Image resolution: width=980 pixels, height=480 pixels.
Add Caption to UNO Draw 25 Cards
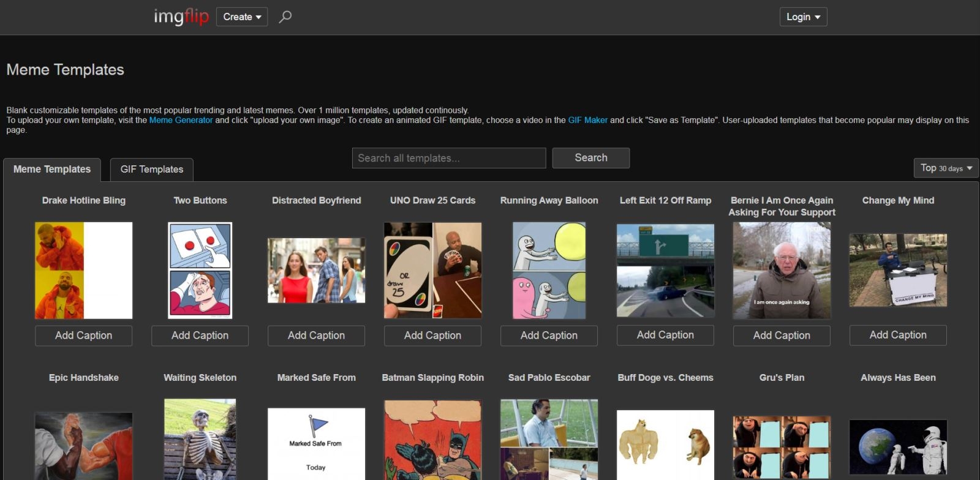click(x=433, y=336)
